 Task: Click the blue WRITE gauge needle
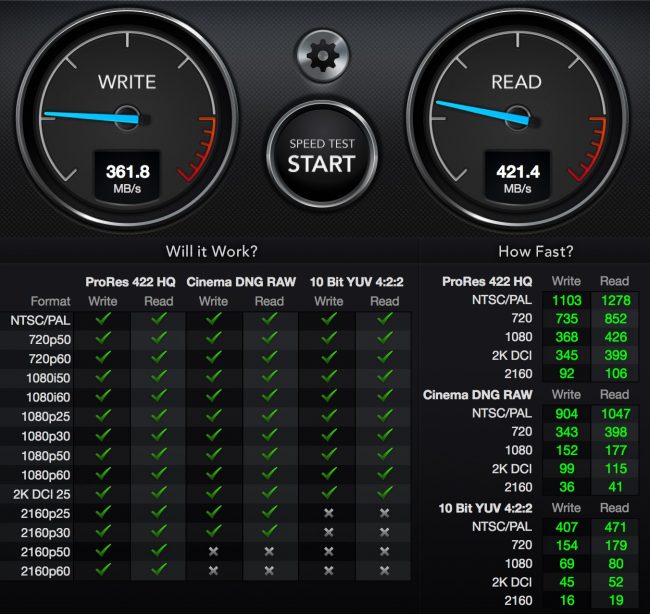click(x=91, y=117)
